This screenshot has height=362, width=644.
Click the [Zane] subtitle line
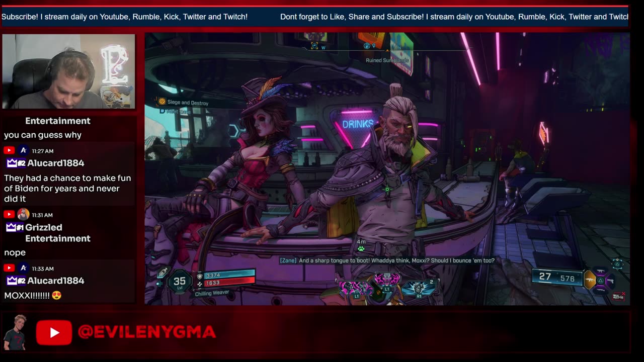[x=387, y=260]
